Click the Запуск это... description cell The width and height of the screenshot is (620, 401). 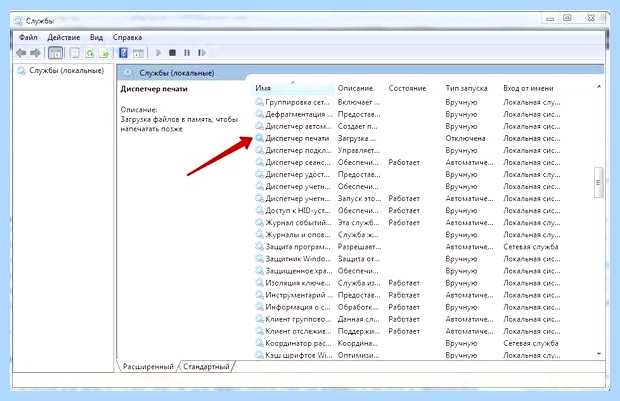(x=359, y=199)
